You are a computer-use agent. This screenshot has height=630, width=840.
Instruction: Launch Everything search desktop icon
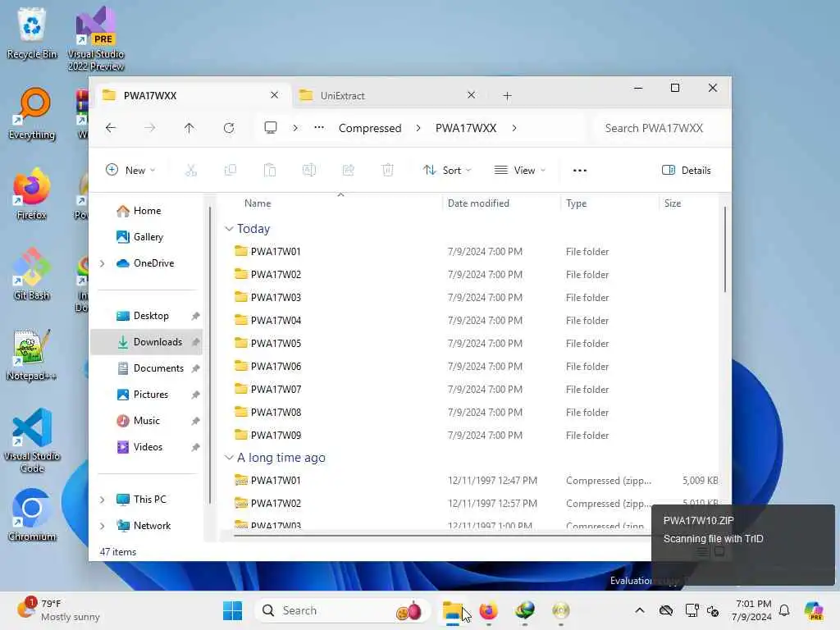pyautogui.click(x=32, y=114)
